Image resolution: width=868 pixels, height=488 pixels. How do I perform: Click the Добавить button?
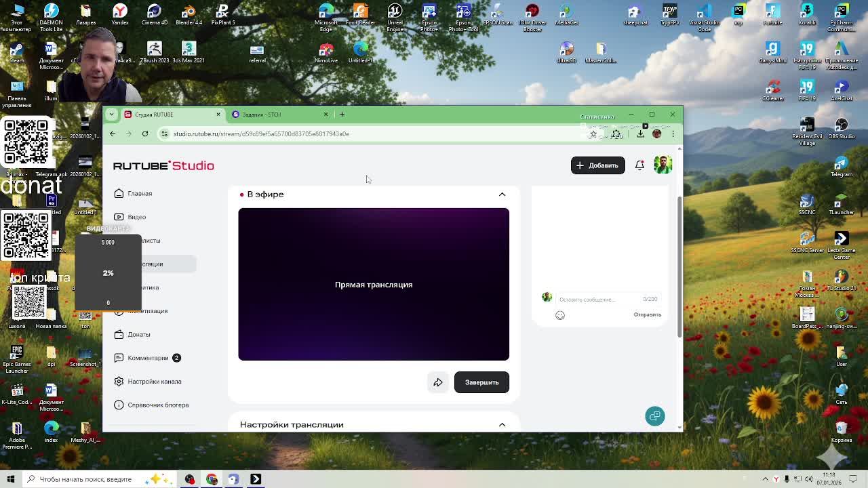[597, 165]
